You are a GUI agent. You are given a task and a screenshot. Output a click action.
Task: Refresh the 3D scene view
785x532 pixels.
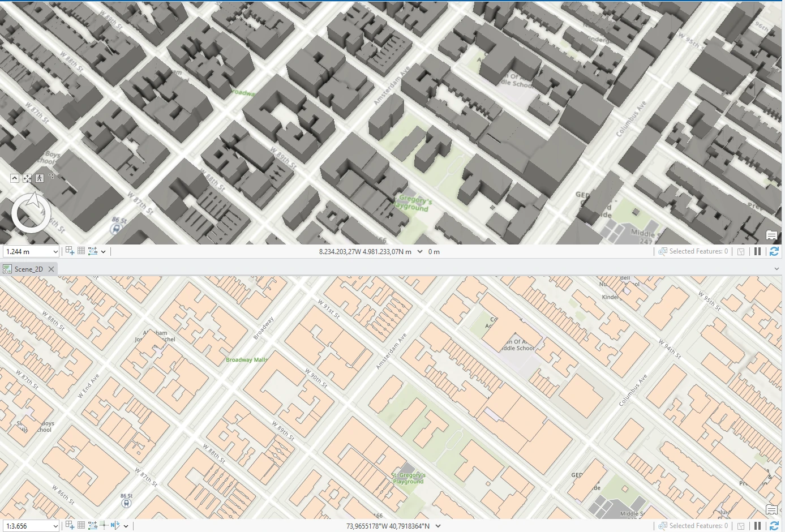pos(774,251)
